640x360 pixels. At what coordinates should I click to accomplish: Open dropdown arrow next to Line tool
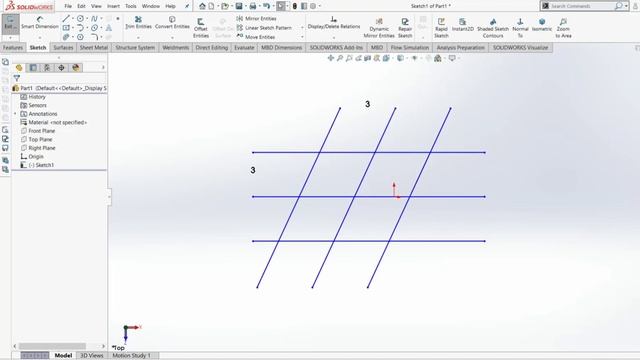(x=73, y=19)
